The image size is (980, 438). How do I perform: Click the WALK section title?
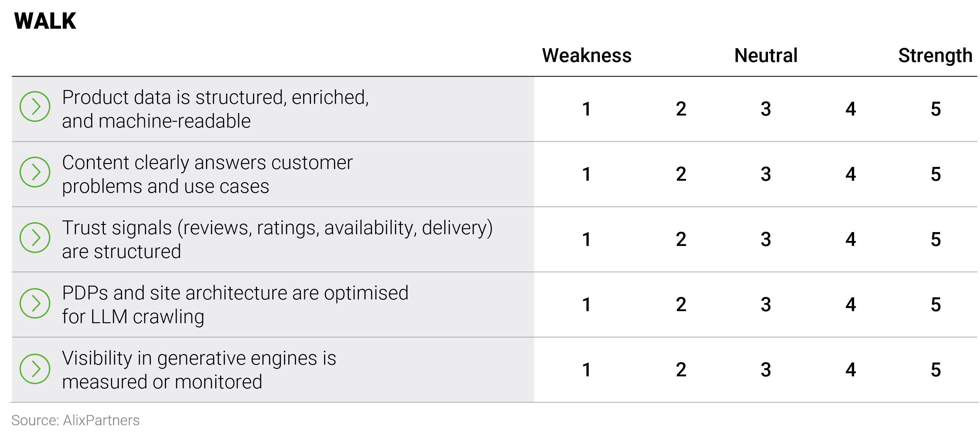pyautogui.click(x=45, y=21)
